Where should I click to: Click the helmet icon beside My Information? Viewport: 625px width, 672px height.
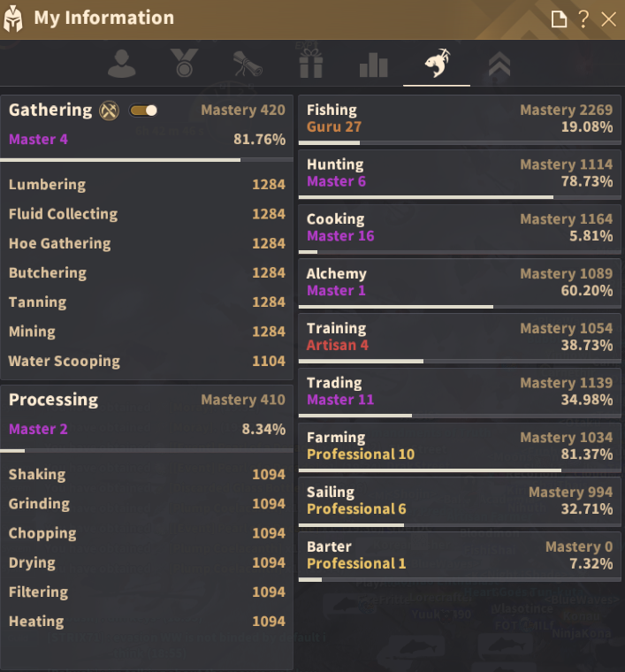14,19
